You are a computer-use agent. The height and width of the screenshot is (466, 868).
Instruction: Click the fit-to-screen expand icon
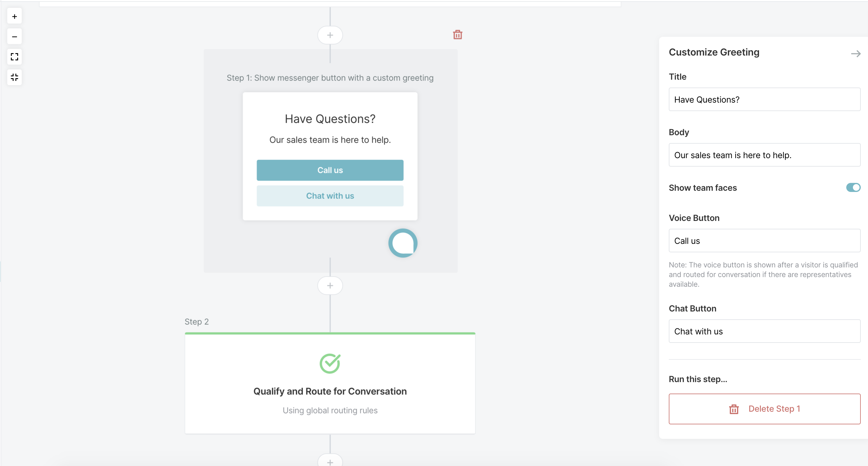coord(14,57)
